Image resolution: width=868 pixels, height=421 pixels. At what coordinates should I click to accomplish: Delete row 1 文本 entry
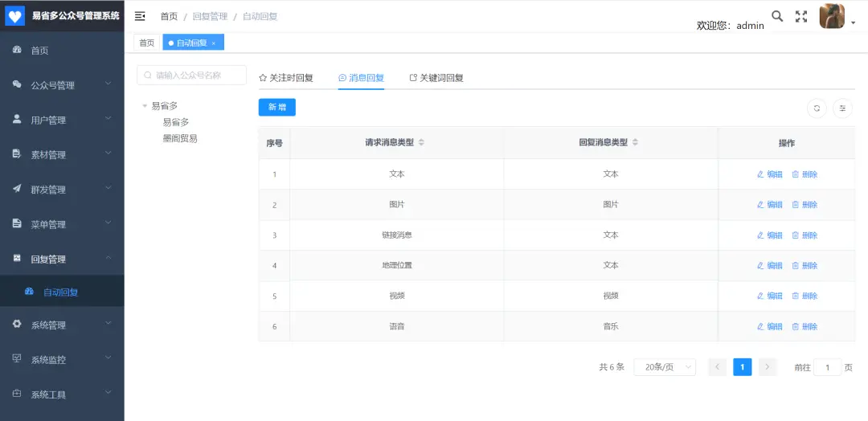(x=805, y=174)
